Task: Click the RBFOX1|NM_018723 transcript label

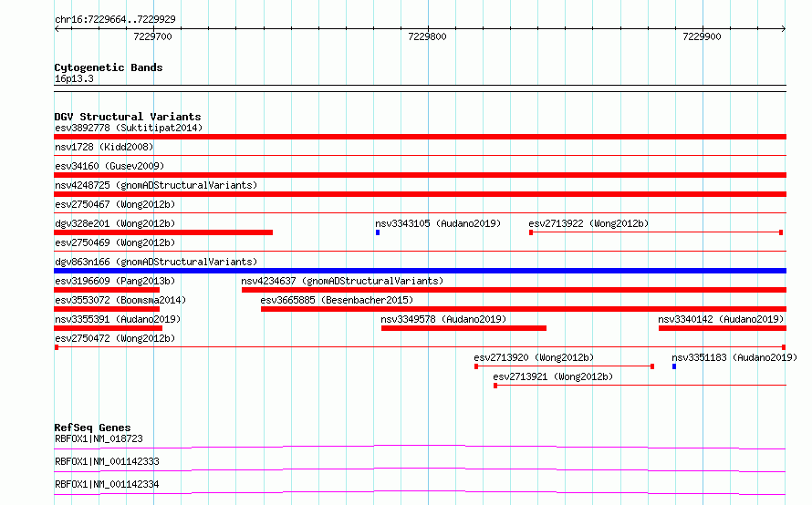Action: [x=99, y=438]
